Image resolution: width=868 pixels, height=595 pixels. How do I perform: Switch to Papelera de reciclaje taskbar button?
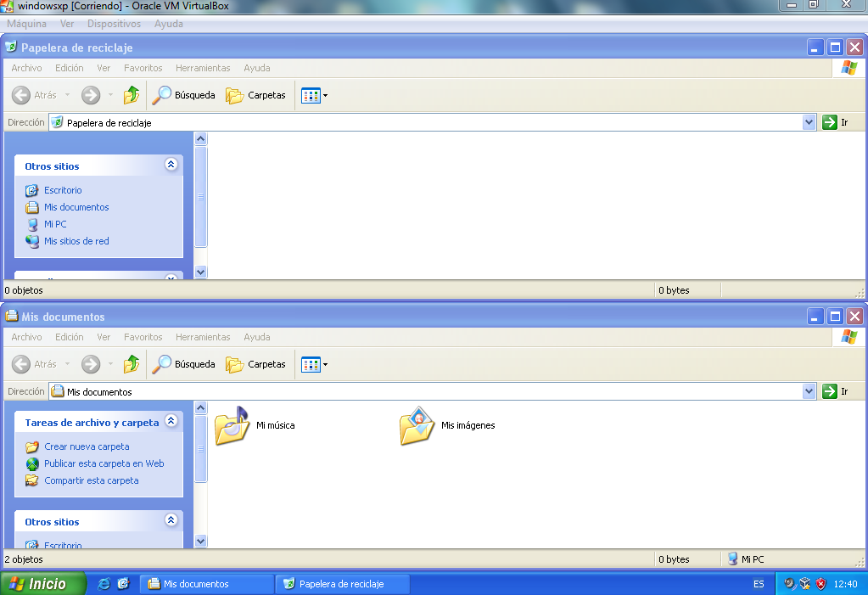[x=342, y=584]
